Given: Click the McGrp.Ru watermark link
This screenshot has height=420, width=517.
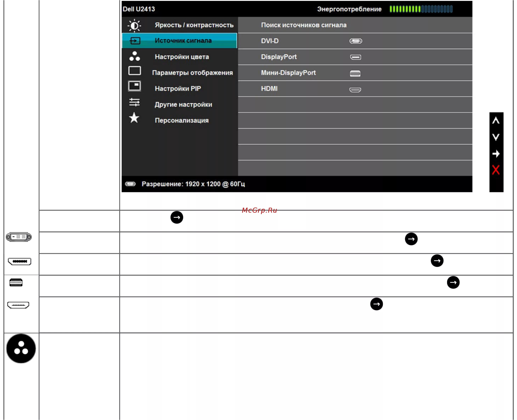Looking at the screenshot, I should tap(259, 210).
